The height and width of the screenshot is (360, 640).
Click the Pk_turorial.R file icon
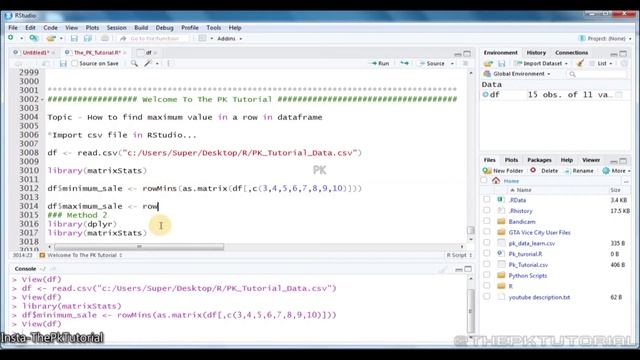[x=501, y=253]
